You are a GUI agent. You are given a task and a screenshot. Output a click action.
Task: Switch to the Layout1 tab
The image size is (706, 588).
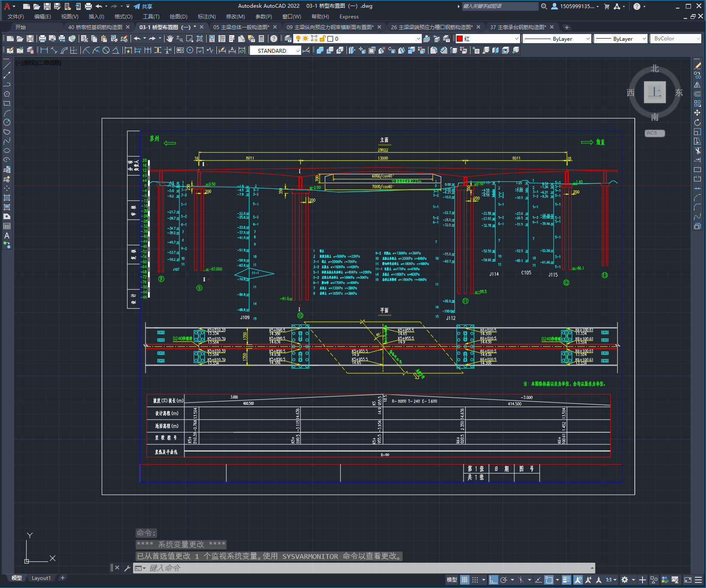point(41,578)
